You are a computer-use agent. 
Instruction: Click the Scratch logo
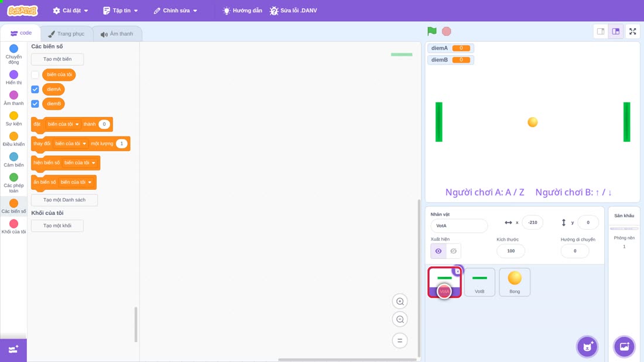(x=23, y=11)
